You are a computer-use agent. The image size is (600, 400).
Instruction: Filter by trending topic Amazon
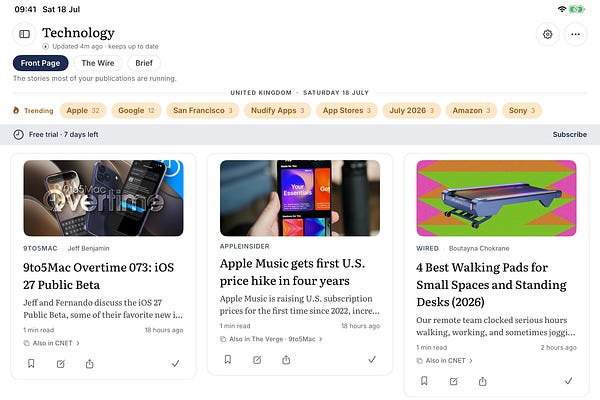pyautogui.click(x=471, y=111)
